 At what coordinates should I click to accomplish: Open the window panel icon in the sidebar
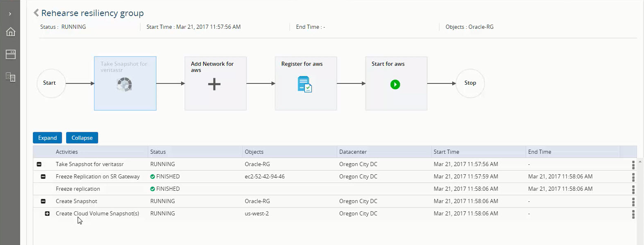[11, 55]
